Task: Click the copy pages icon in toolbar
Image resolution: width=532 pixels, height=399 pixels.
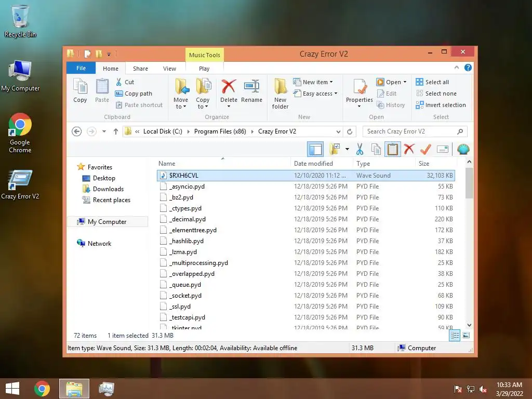Action: (376, 149)
